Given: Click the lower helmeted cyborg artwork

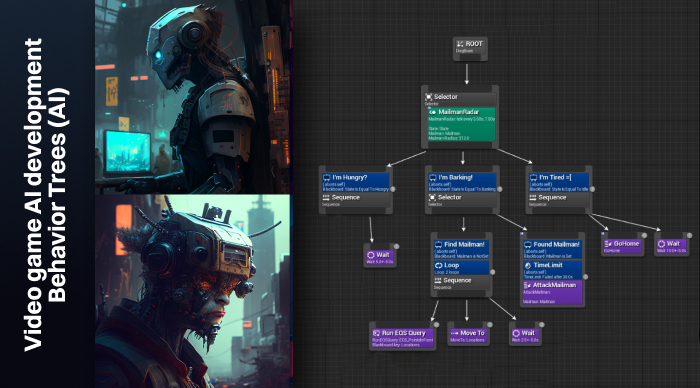Looking at the screenshot, I should pos(192,291).
